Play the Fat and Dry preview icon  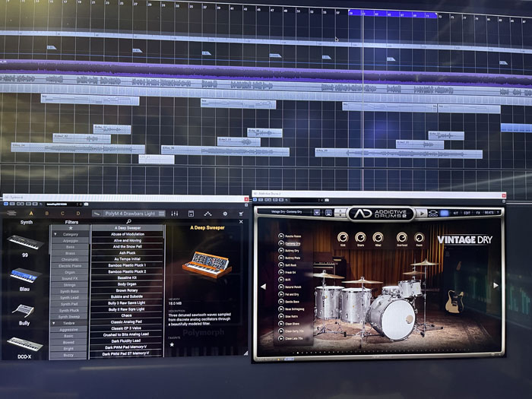point(281,294)
